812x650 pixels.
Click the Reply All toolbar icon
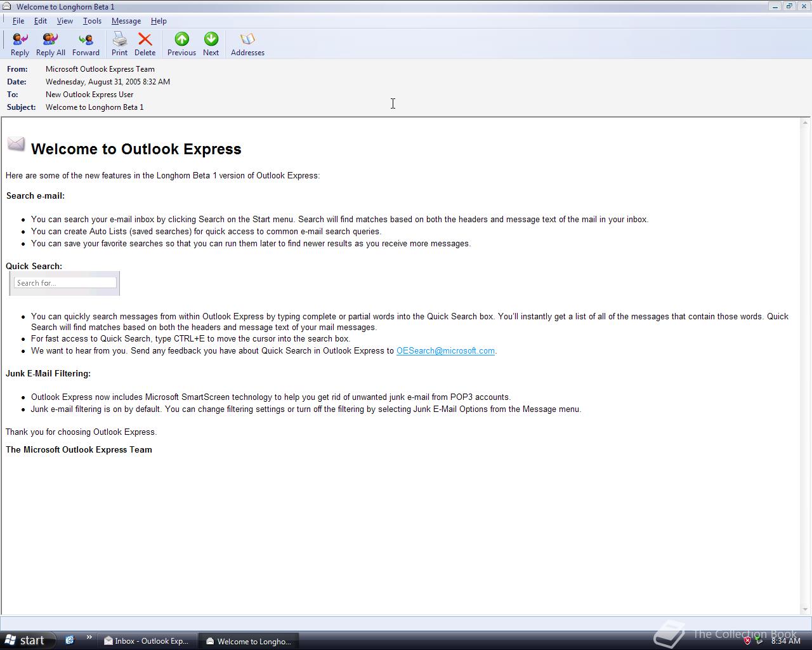point(50,44)
